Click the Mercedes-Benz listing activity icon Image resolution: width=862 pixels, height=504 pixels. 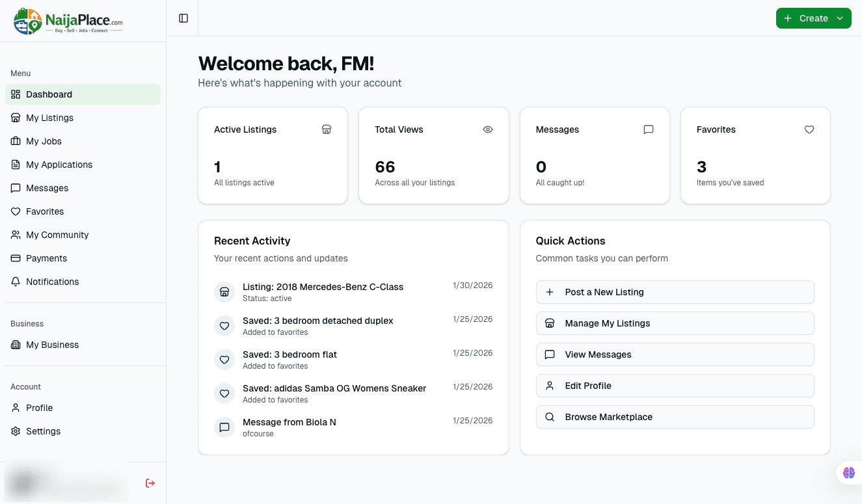(224, 292)
